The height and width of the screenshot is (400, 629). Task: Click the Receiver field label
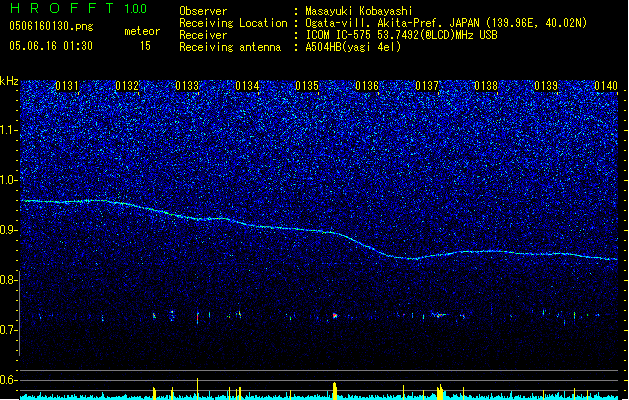click(x=203, y=35)
